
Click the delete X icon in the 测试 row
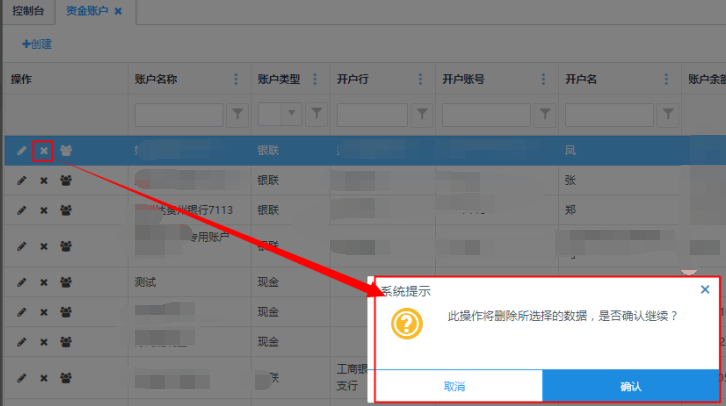pyautogui.click(x=43, y=282)
